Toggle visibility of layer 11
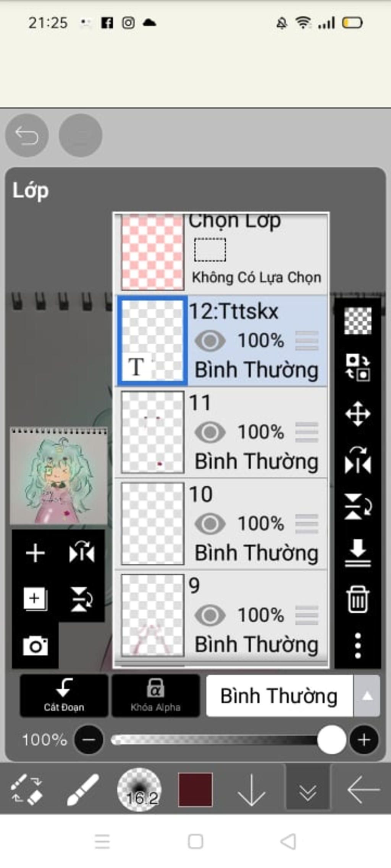The height and width of the screenshot is (868, 391). point(210,432)
